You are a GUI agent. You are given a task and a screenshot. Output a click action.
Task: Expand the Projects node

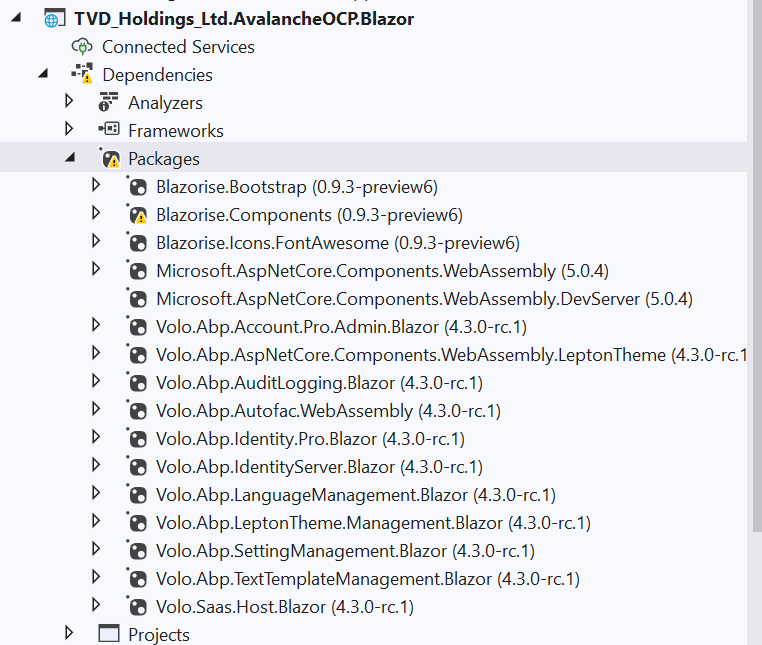pos(69,633)
